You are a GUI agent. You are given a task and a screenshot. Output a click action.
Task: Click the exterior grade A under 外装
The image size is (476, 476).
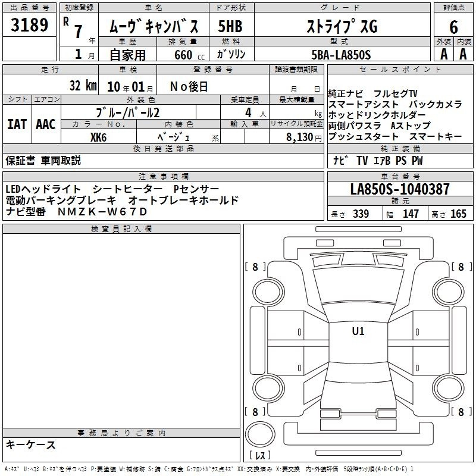(x=443, y=54)
